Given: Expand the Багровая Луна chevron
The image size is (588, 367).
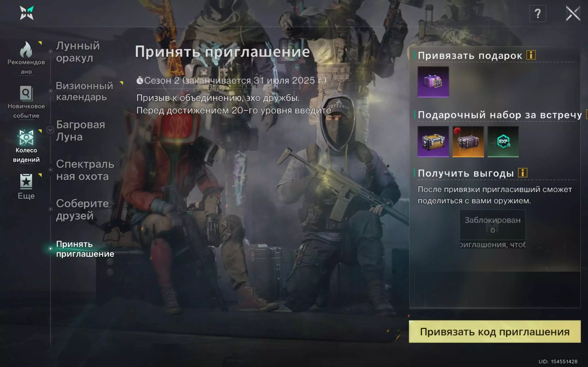Looking at the screenshot, I should 50,130.
